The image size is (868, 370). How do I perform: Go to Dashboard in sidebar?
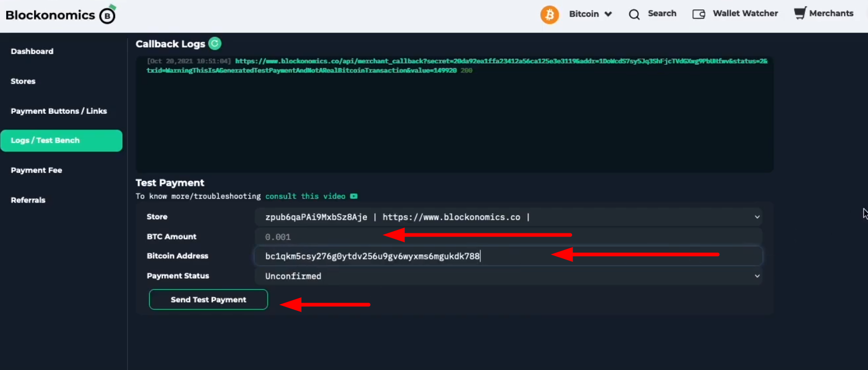point(32,51)
